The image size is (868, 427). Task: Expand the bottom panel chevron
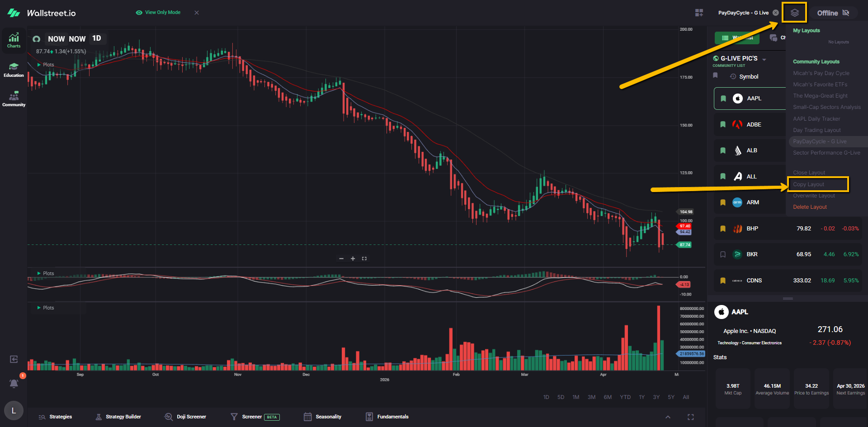point(668,417)
